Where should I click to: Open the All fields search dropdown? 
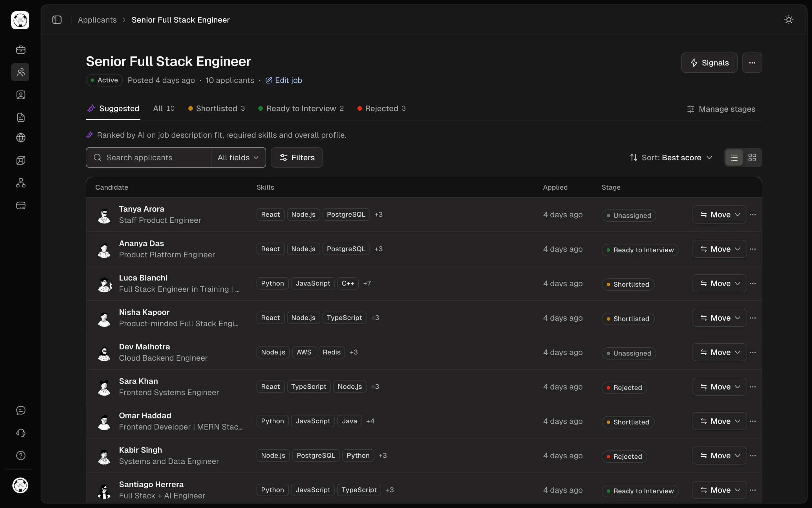pos(239,157)
